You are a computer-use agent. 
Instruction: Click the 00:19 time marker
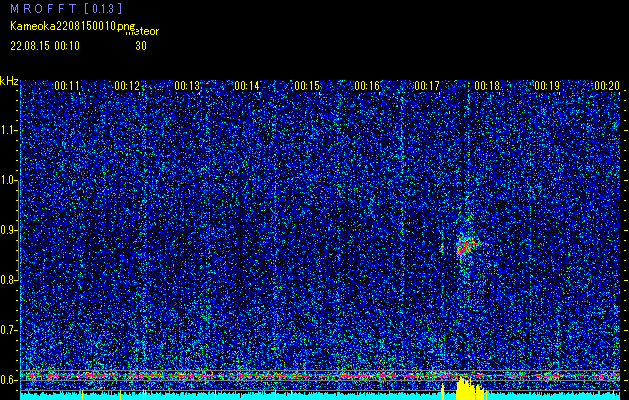pyautogui.click(x=547, y=85)
